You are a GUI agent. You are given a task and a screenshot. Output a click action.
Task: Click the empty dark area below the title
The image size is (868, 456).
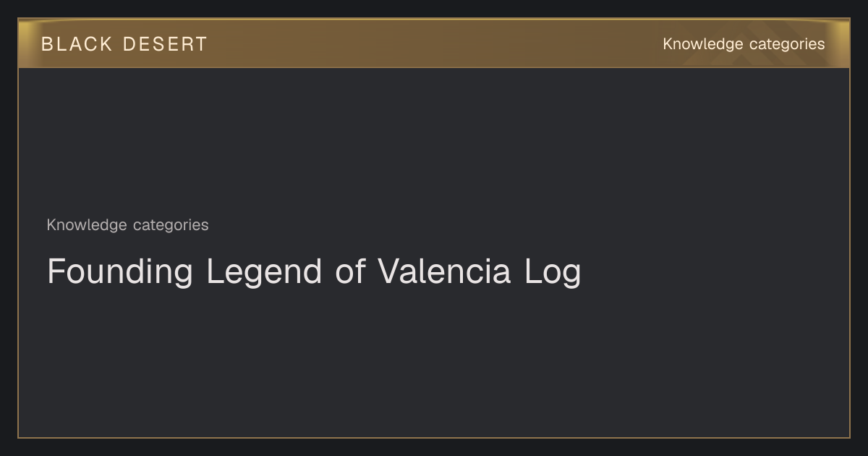point(434,362)
